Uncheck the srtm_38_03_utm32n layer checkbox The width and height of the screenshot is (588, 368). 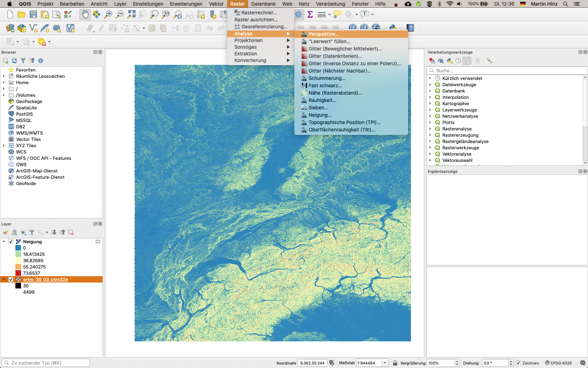coord(11,279)
